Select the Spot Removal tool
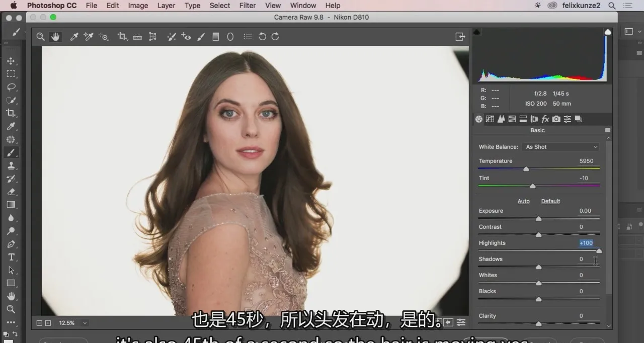This screenshot has height=343, width=644. tap(172, 37)
